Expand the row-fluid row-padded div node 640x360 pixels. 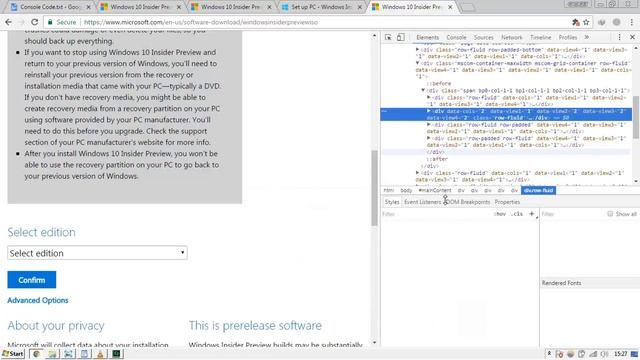429,124
